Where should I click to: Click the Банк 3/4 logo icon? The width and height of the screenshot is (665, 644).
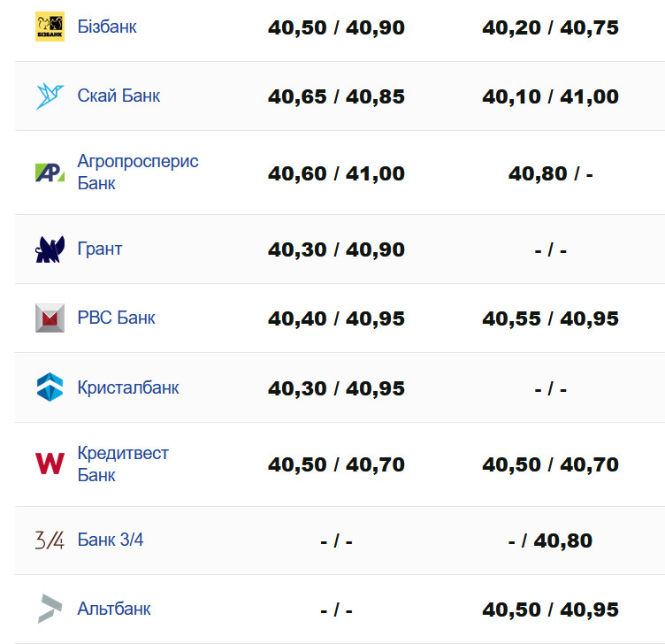[x=50, y=540]
